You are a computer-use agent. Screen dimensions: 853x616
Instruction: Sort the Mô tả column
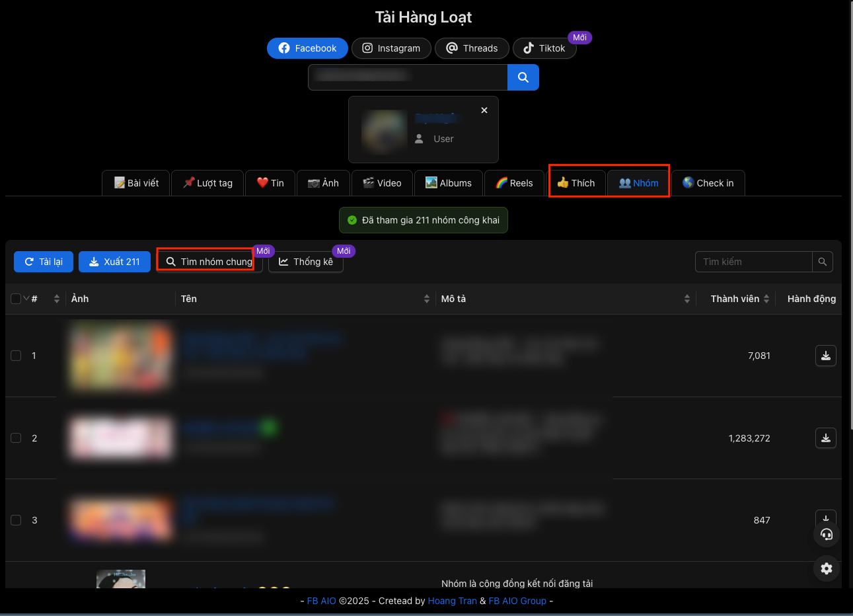(x=687, y=299)
